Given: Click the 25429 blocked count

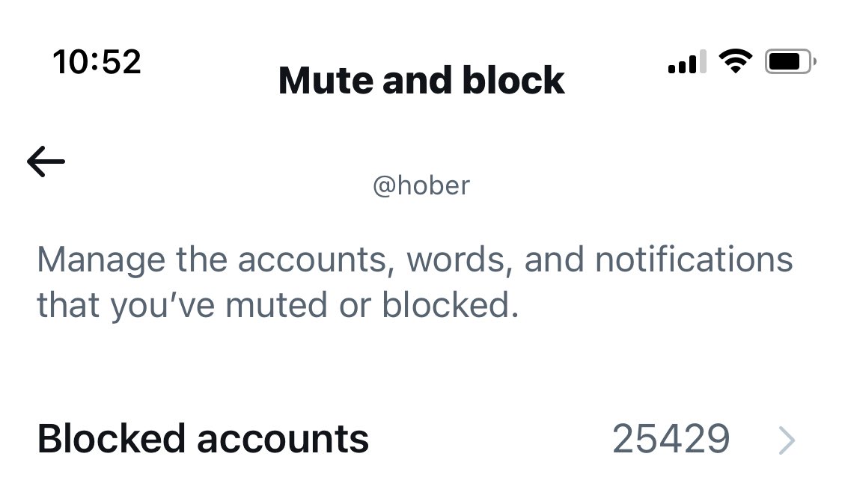Looking at the screenshot, I should coord(671,439).
